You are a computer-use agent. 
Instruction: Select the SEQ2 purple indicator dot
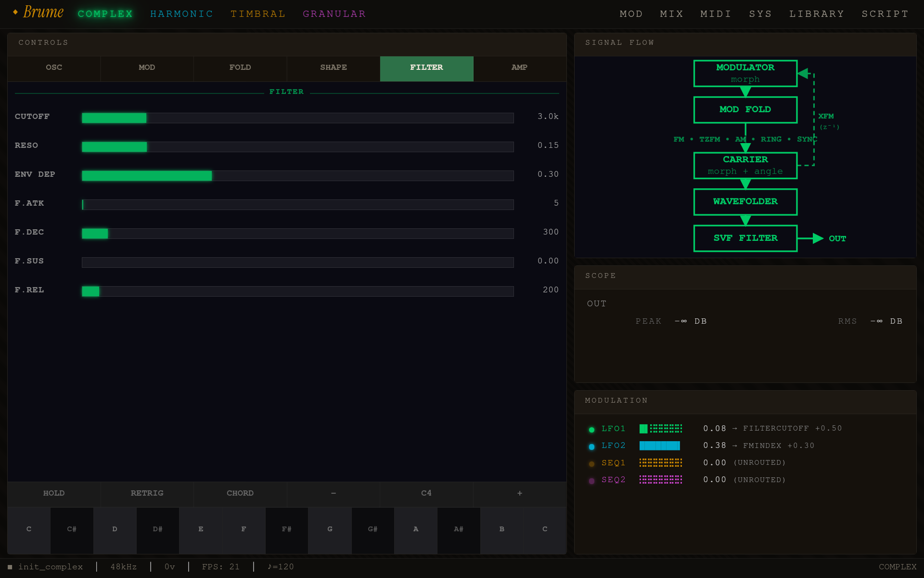click(591, 481)
